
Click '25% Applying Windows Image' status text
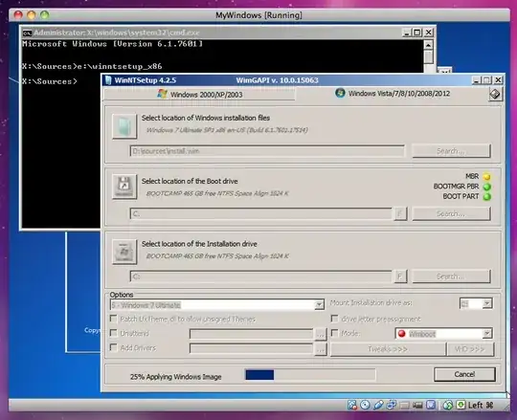(175, 377)
